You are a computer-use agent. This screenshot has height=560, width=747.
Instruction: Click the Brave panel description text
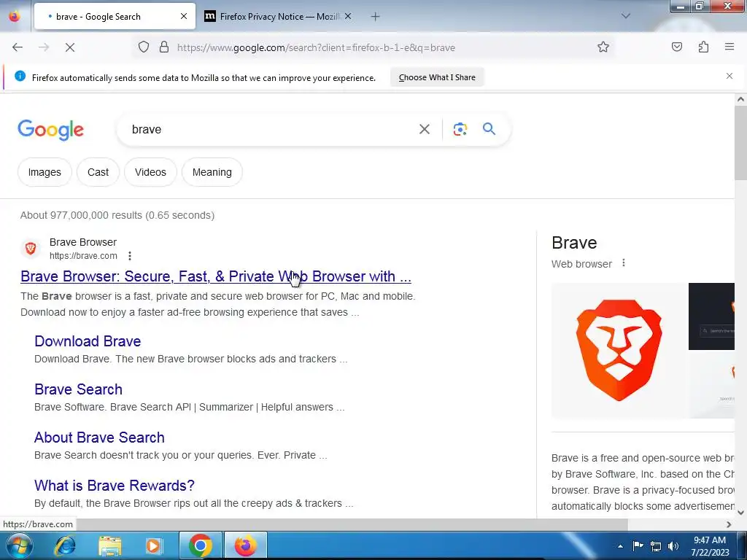(x=643, y=482)
